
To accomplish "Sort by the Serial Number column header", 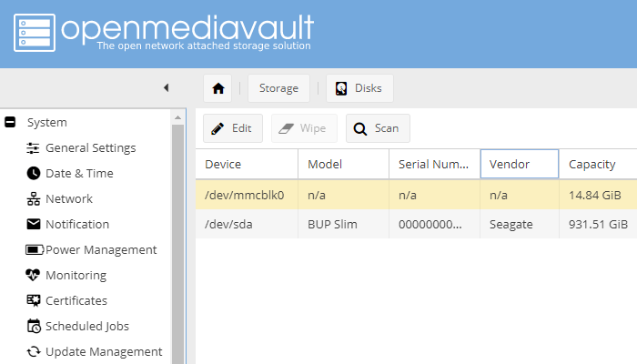I will pyautogui.click(x=434, y=164).
